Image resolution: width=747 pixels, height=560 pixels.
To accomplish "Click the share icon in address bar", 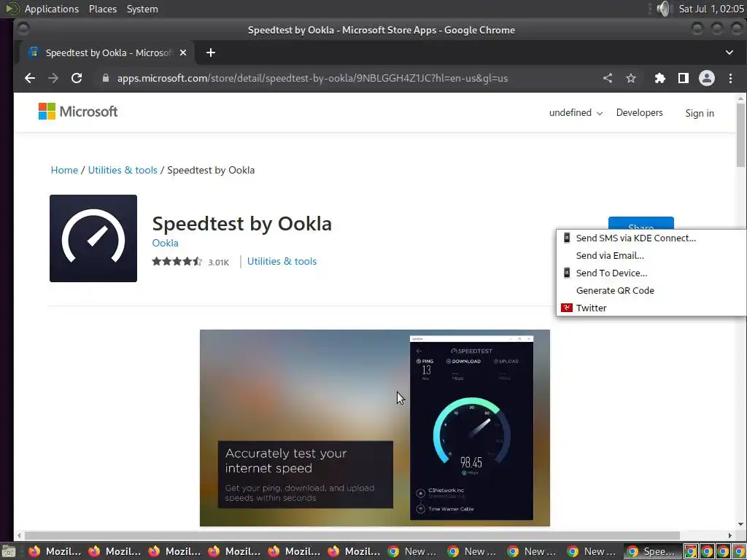I will coord(608,78).
